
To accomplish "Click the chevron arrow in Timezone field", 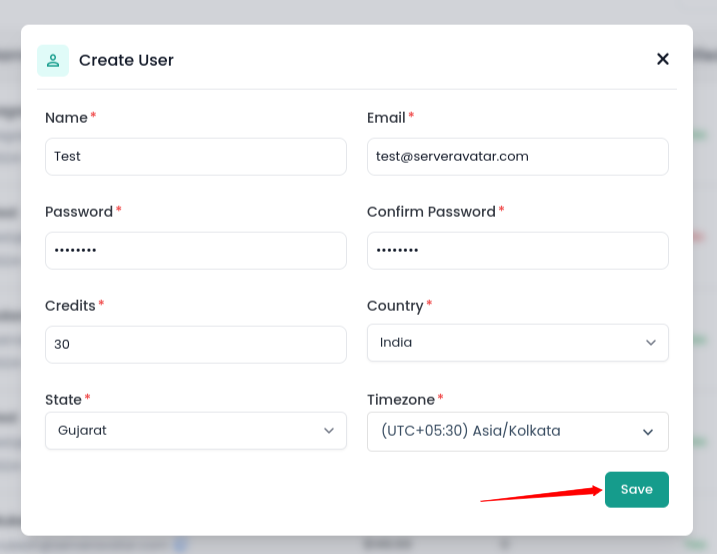I will point(648,432).
